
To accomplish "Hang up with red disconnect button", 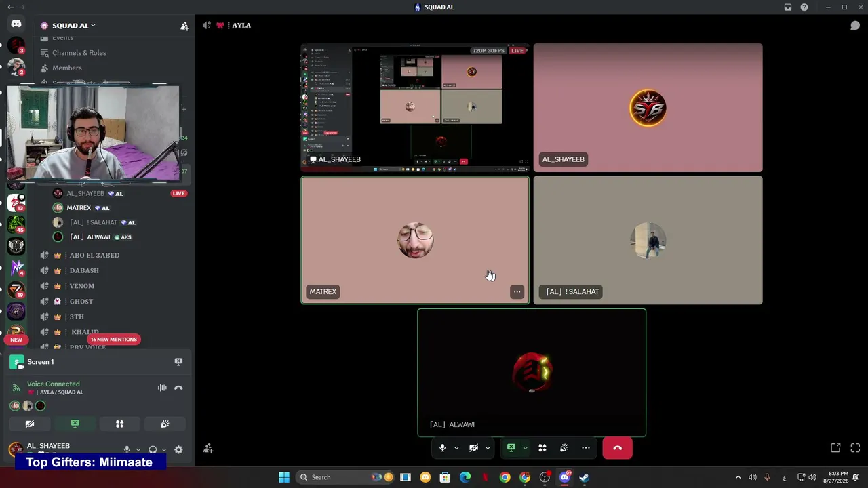I will point(617,448).
